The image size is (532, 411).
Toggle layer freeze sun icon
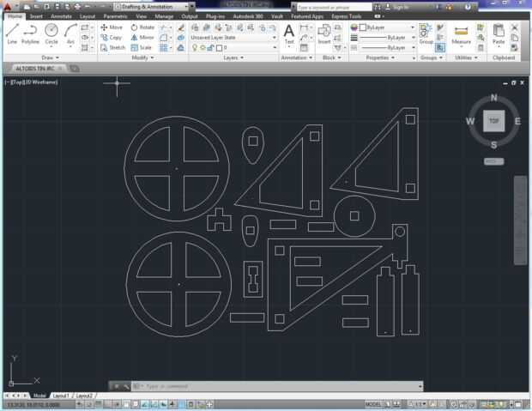click(x=203, y=48)
